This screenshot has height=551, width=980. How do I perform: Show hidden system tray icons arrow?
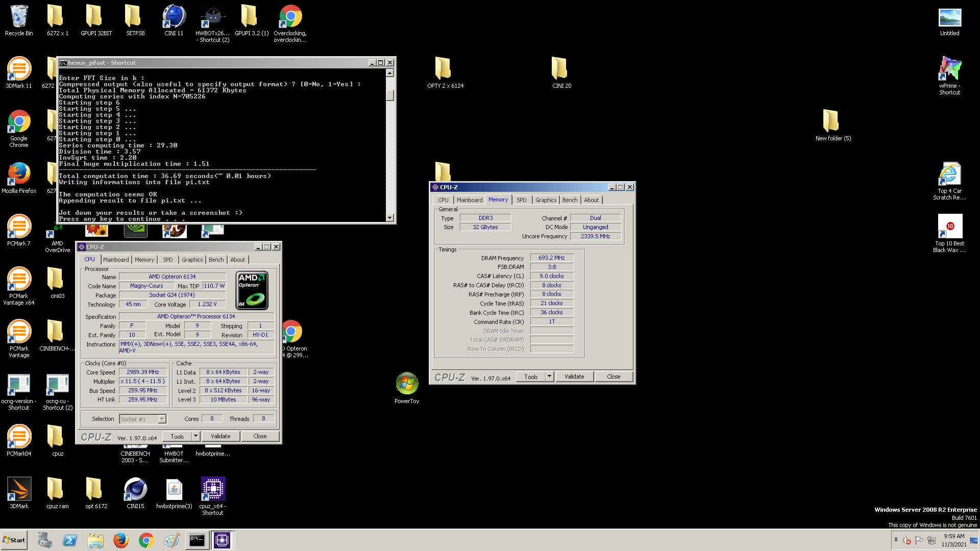tap(896, 540)
